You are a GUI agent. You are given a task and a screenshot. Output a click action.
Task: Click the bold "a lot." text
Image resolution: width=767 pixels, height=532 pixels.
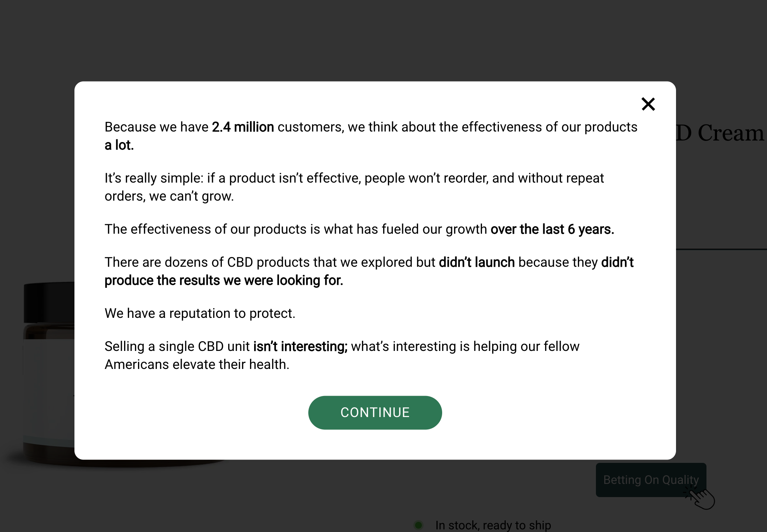click(119, 145)
